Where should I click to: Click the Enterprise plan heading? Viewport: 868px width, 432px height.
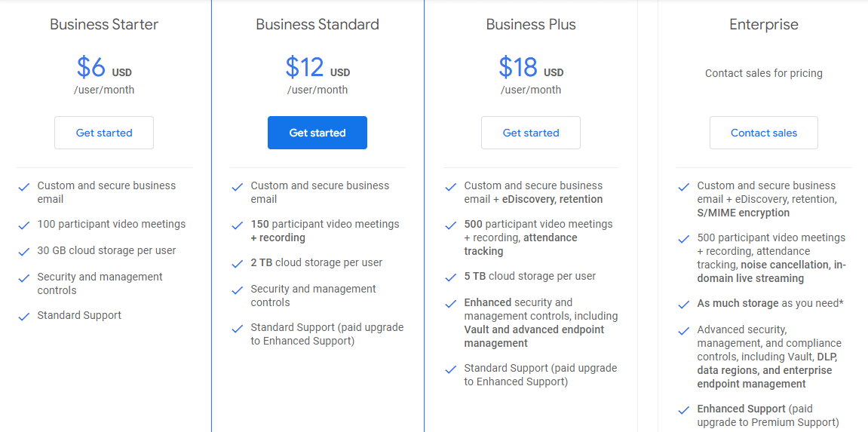click(x=763, y=24)
